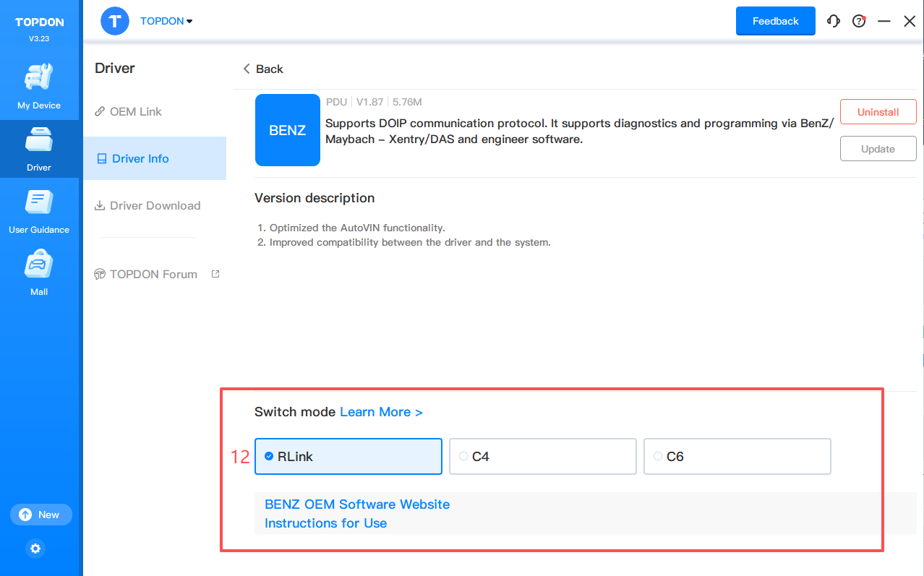Viewport: 924px width, 576px height.
Task: Click the settings gear icon
Action: click(35, 549)
